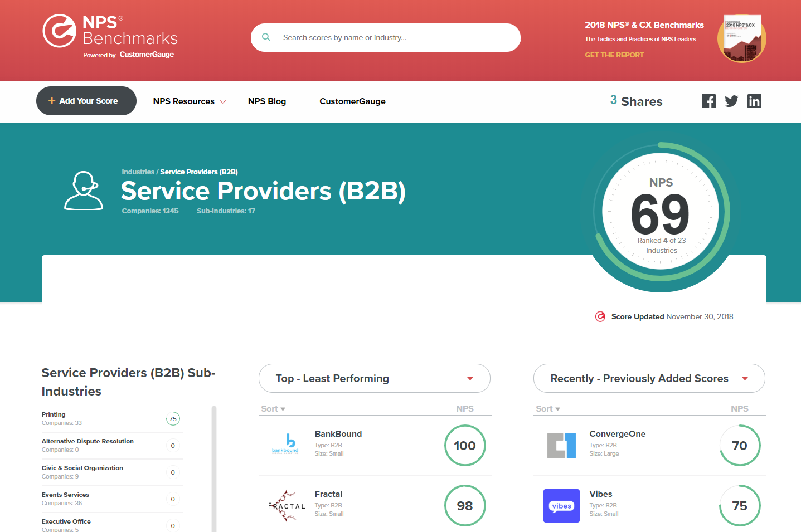Open the NPS Blog menu item
Screen dimensions: 801x532
pos(267,101)
